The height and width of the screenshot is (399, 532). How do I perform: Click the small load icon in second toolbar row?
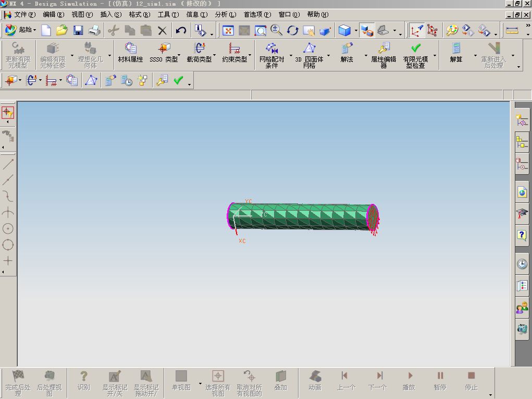click(31, 80)
